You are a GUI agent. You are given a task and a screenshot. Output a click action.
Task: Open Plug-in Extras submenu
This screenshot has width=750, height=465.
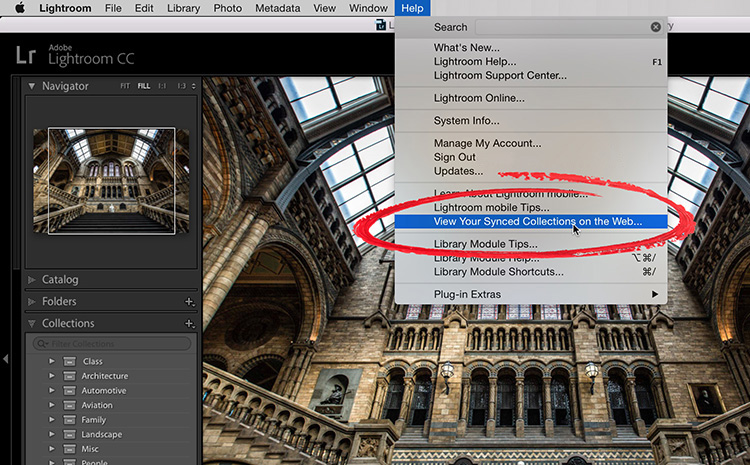pyautogui.click(x=530, y=294)
